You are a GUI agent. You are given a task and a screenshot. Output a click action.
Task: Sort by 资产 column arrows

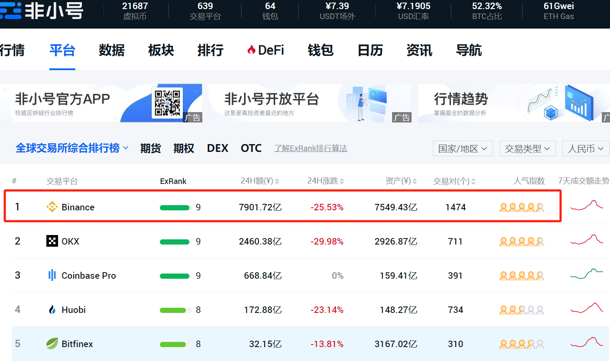coord(415,181)
